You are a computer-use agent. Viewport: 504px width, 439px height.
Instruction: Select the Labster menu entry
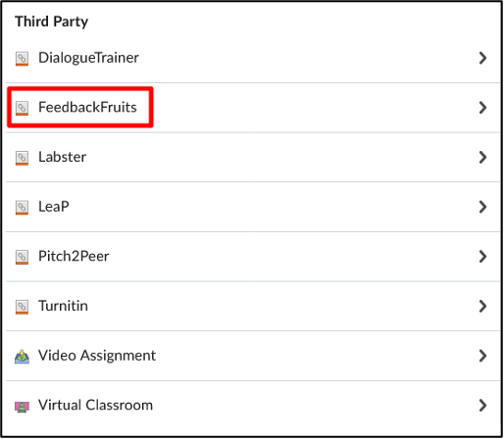point(253,158)
